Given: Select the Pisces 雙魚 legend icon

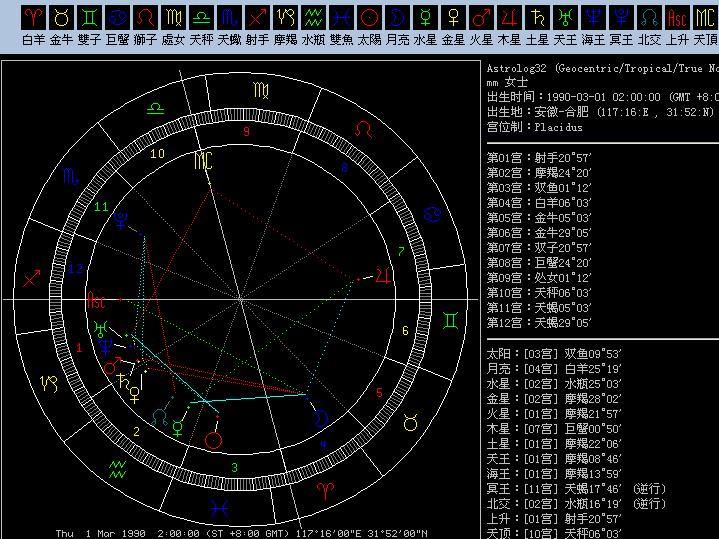Looking at the screenshot, I should [x=341, y=17].
